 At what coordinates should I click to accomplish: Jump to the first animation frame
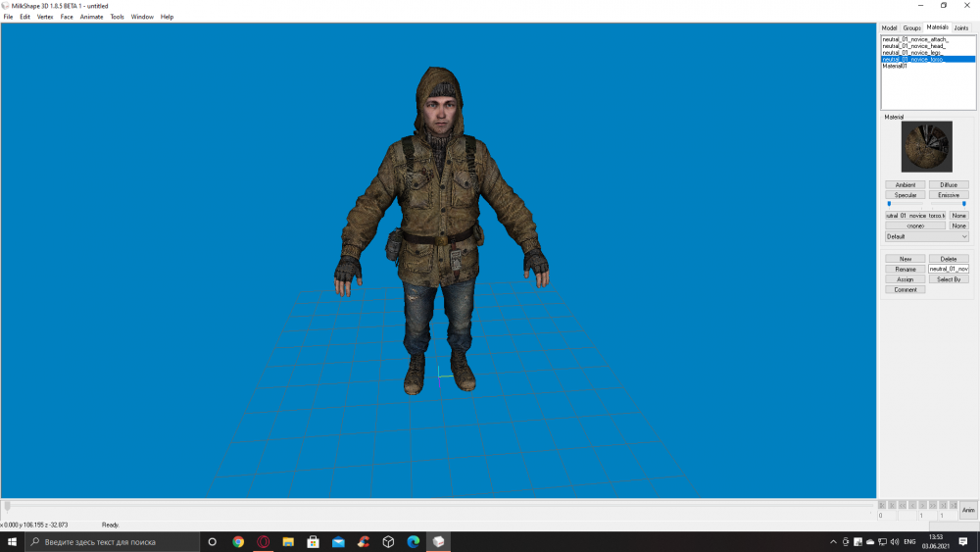(x=882, y=505)
